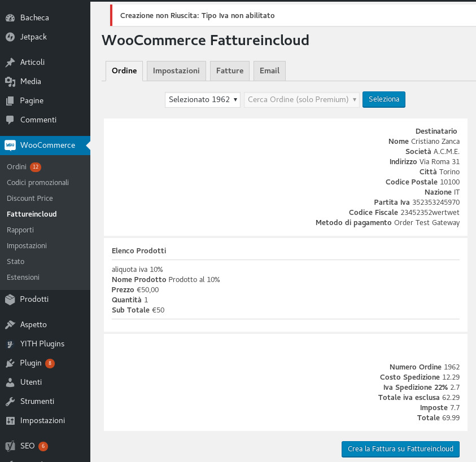
Task: Click the Totale iva esclusa value 62.29
Action: [451, 397]
